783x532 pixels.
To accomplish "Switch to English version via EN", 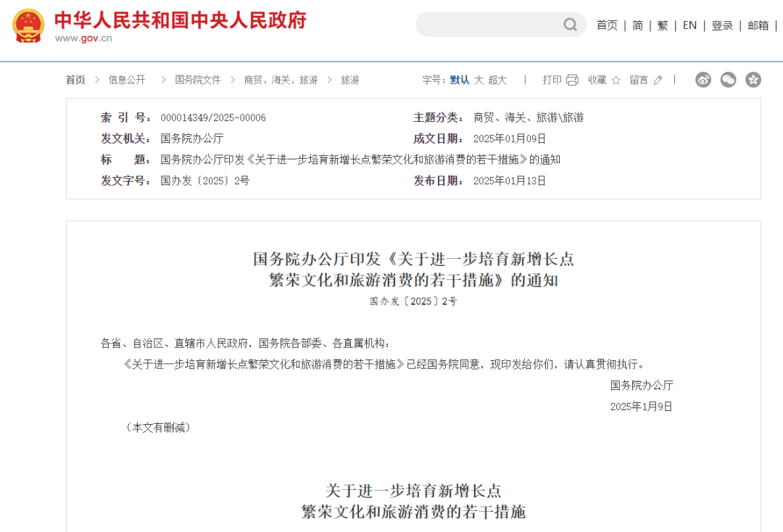I will (689, 25).
